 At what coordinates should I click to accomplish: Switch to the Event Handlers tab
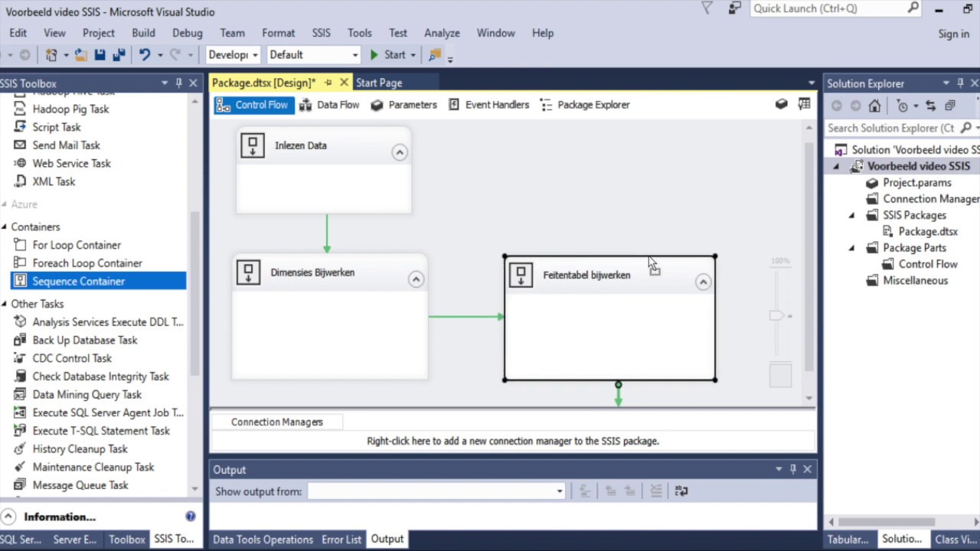click(x=488, y=105)
